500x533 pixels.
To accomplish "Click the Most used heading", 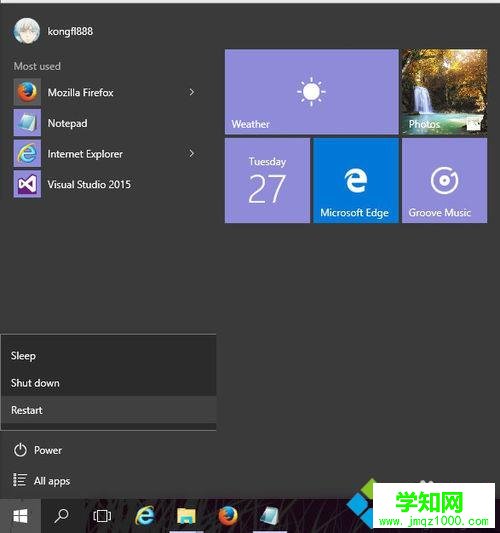I will [x=37, y=66].
